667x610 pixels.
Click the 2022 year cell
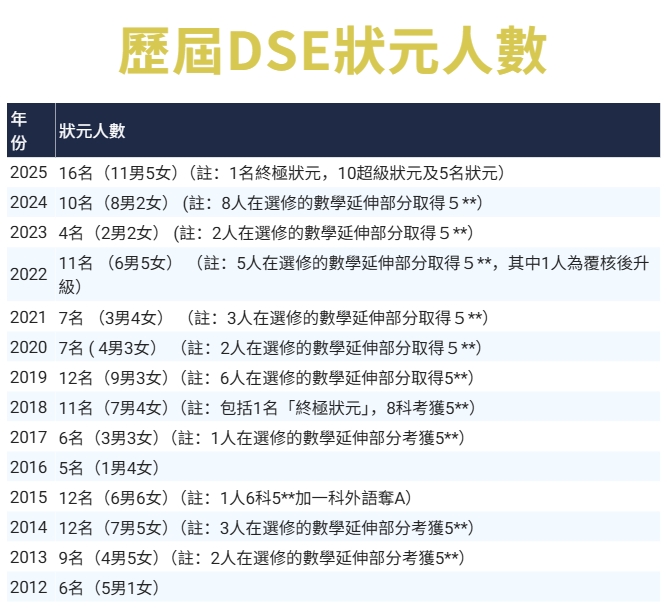coord(31,275)
